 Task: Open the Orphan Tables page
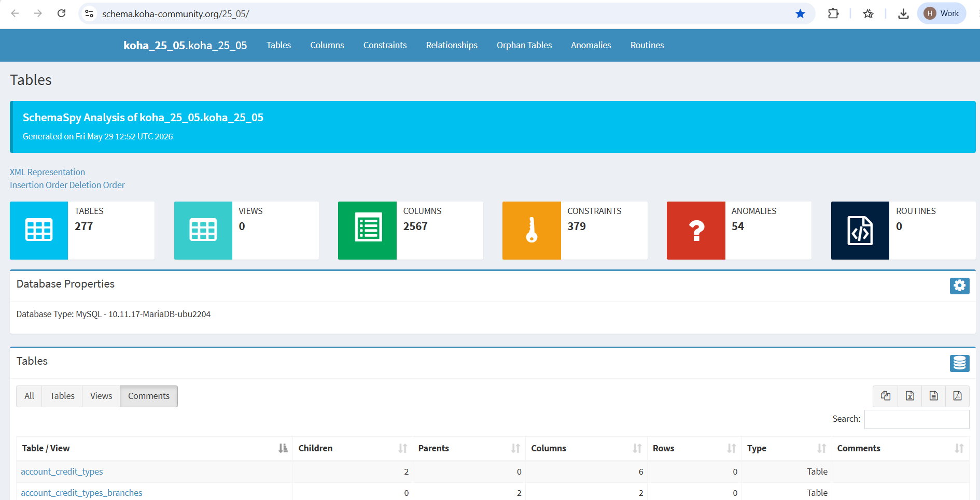coord(524,46)
